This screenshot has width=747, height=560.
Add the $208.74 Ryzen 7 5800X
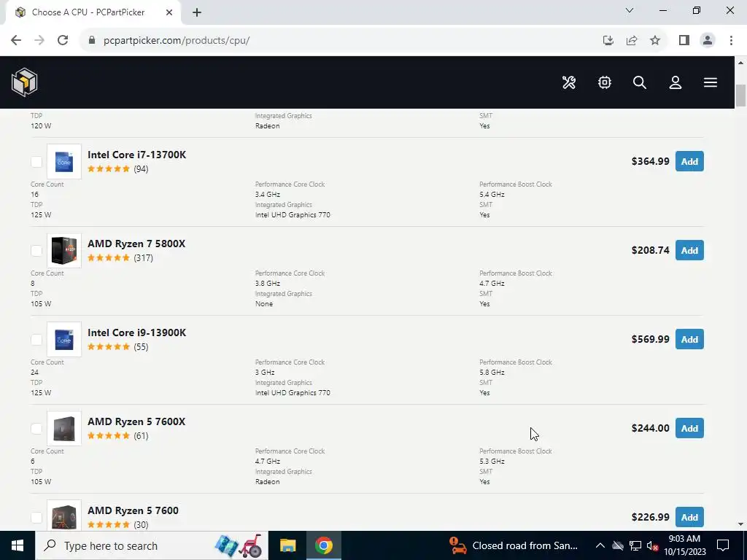pos(689,251)
